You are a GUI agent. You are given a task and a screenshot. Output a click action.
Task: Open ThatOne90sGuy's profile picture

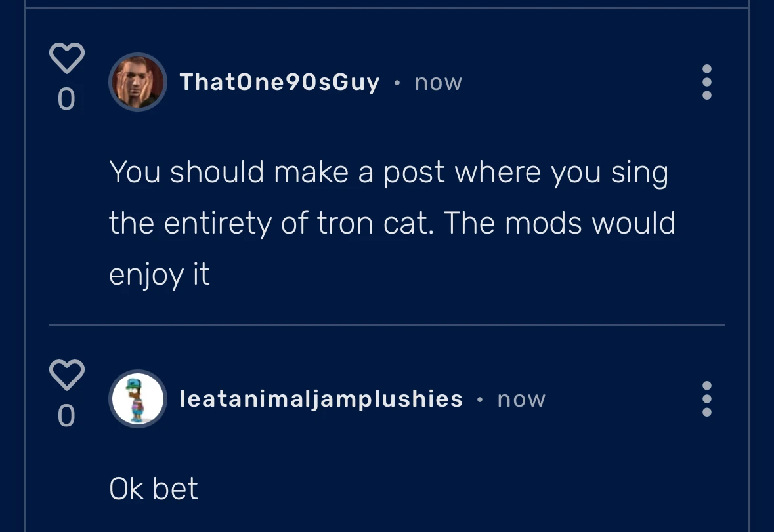[137, 82]
